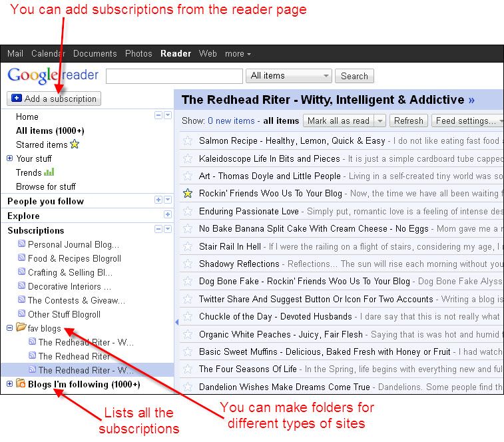Open the Mark all as read dropdown arrow
The width and height of the screenshot is (504, 442).
[380, 121]
